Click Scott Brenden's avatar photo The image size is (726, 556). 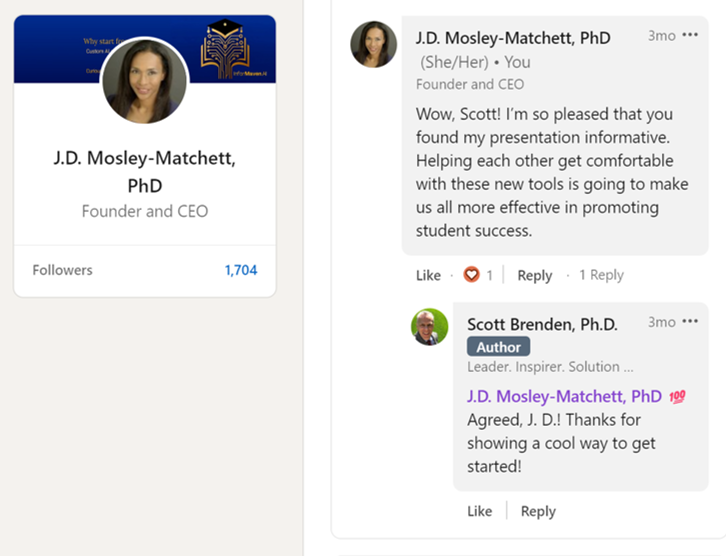[x=430, y=327]
